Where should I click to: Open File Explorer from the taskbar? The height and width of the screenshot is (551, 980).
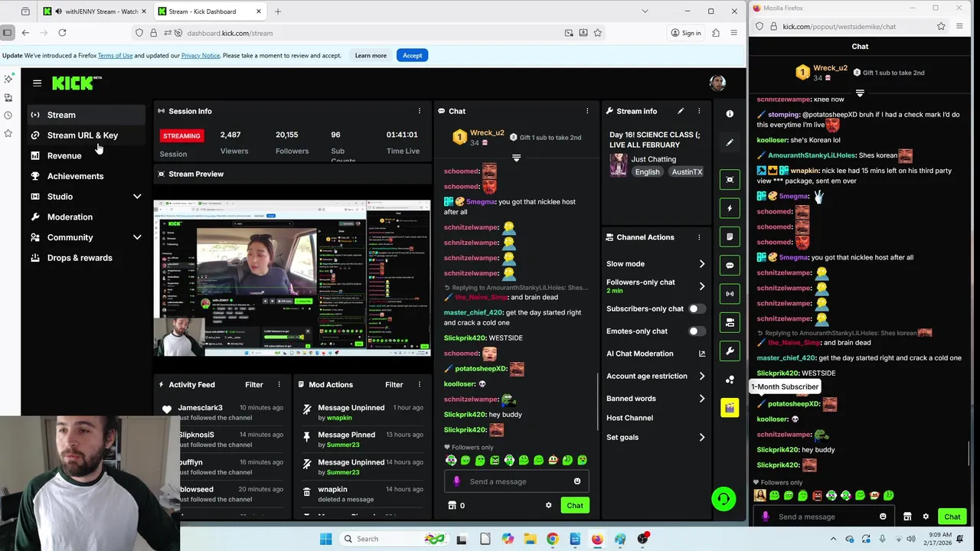(530, 539)
